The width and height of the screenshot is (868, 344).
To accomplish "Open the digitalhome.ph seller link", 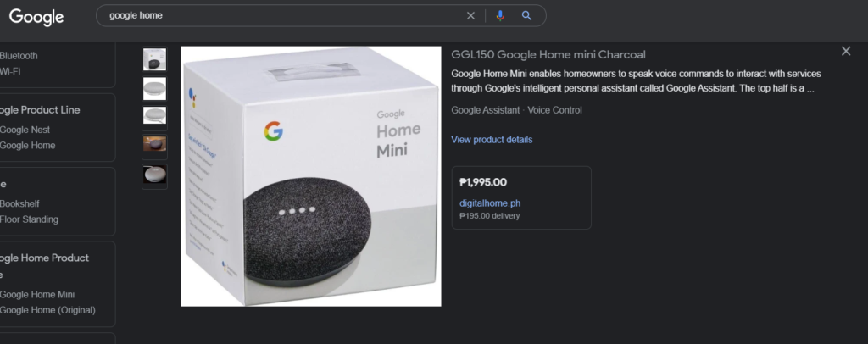I will (x=490, y=203).
